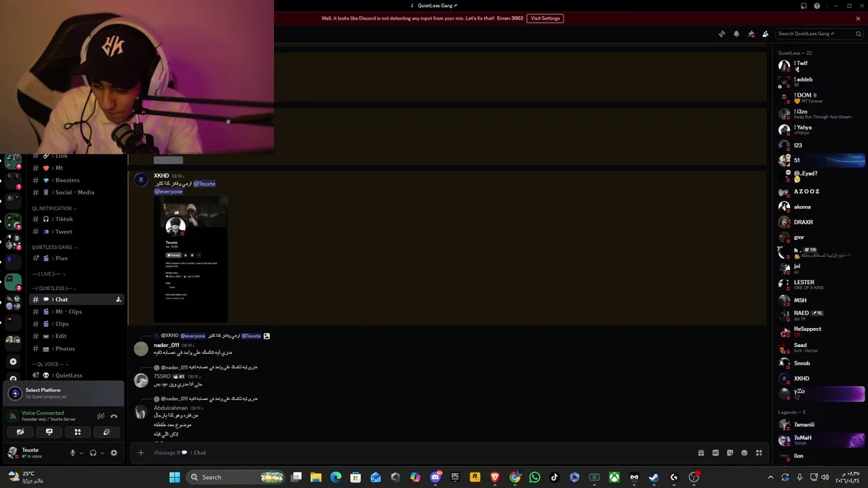Start an activity button
Viewport: 868px width, 488px height.
pos(77,432)
